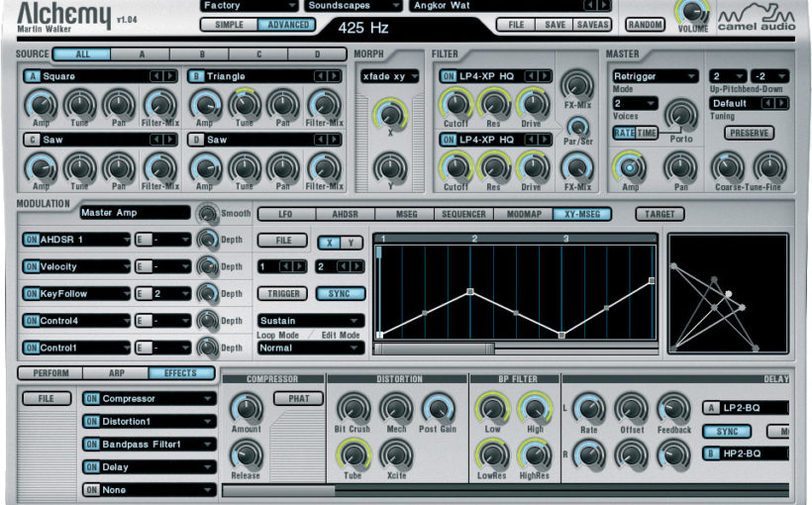Switch to the AHDSR modulation tab
Image resolution: width=812 pixels, height=505 pixels.
[x=345, y=214]
